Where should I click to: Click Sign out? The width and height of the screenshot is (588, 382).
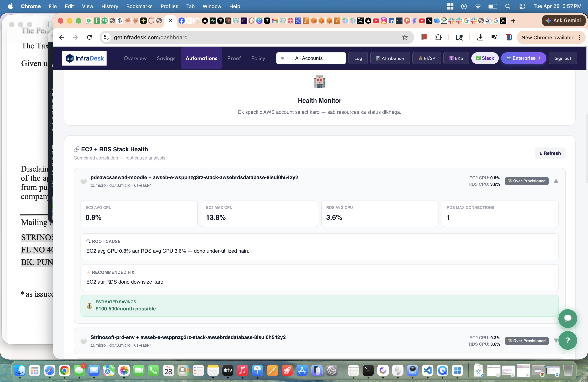point(563,58)
